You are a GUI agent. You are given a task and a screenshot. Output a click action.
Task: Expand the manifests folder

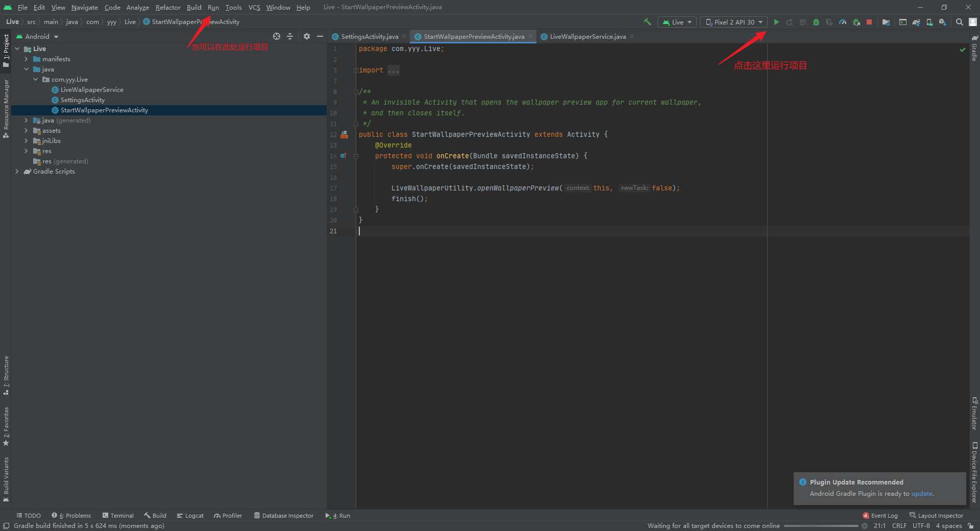(x=27, y=59)
